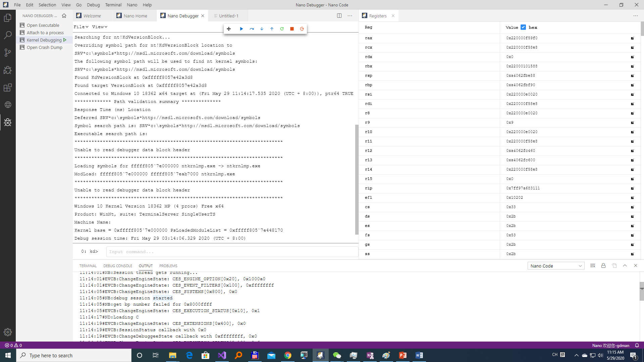Click the red reset icon in debug toolbar

pos(302,29)
